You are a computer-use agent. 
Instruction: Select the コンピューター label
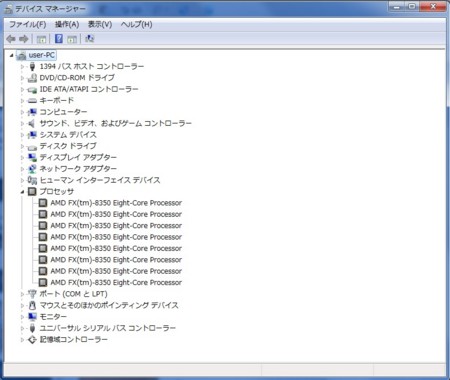63,112
